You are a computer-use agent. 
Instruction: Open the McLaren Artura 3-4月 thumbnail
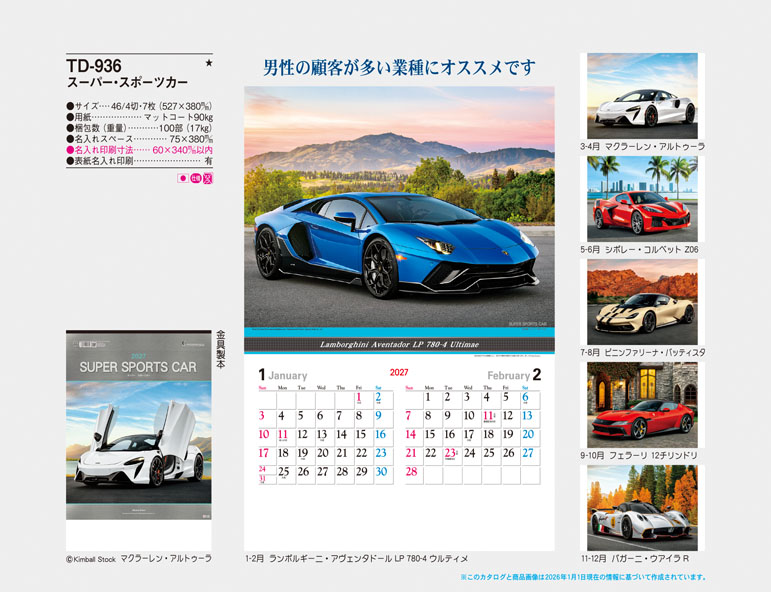click(642, 96)
